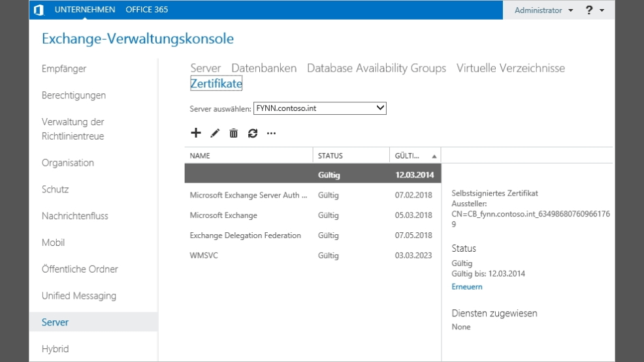The height and width of the screenshot is (362, 644).
Task: Open the Virtuelle Verzeichnisse tab
Action: (x=510, y=68)
